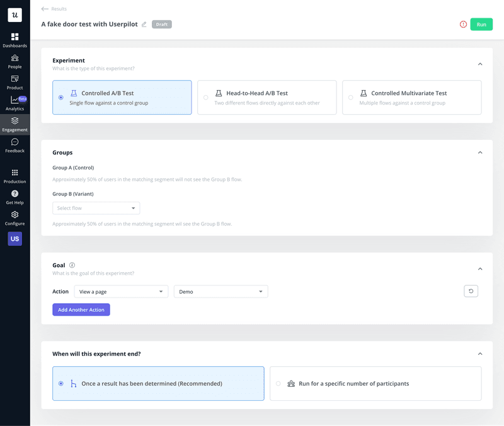This screenshot has height=426, width=504.
Task: Open the Feedback panel
Action: coord(14,146)
